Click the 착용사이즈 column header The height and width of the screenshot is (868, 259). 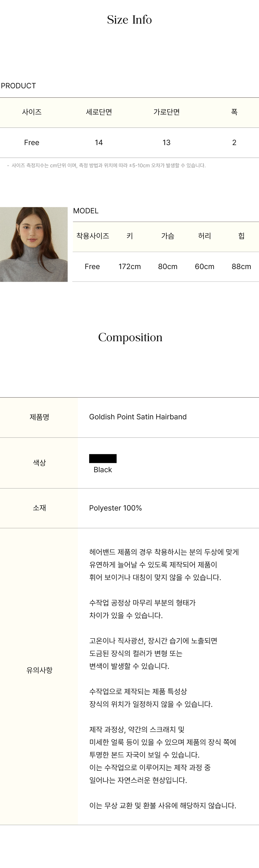click(x=92, y=236)
